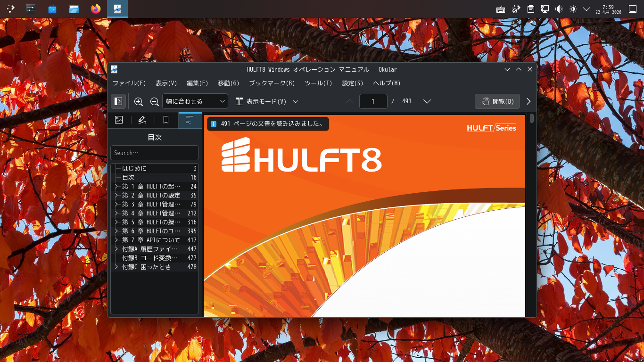Launch Firefox from the taskbar

coord(96,8)
